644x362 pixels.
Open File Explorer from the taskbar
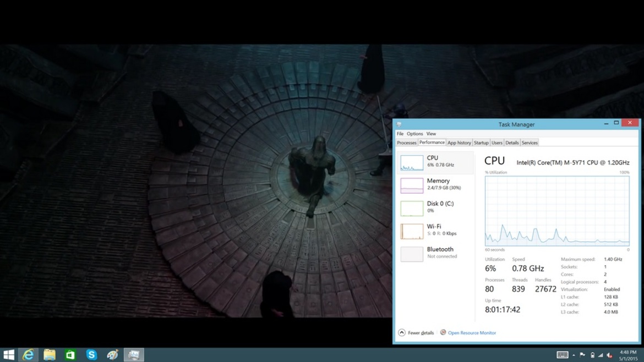point(50,355)
